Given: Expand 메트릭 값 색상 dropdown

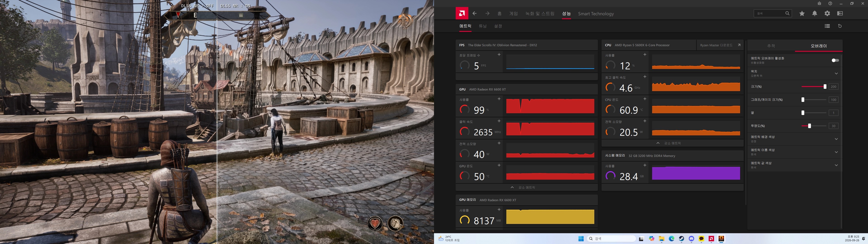Looking at the screenshot, I should [x=836, y=165].
